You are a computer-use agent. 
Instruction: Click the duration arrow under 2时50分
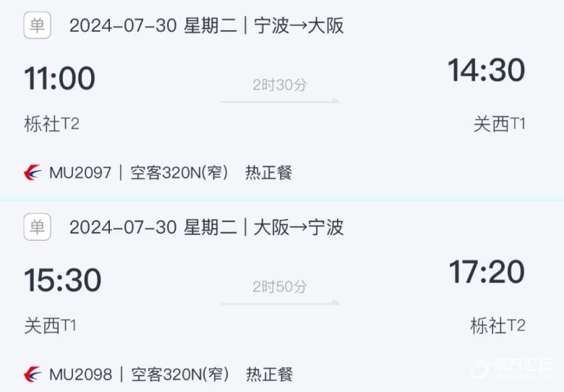[280, 302]
